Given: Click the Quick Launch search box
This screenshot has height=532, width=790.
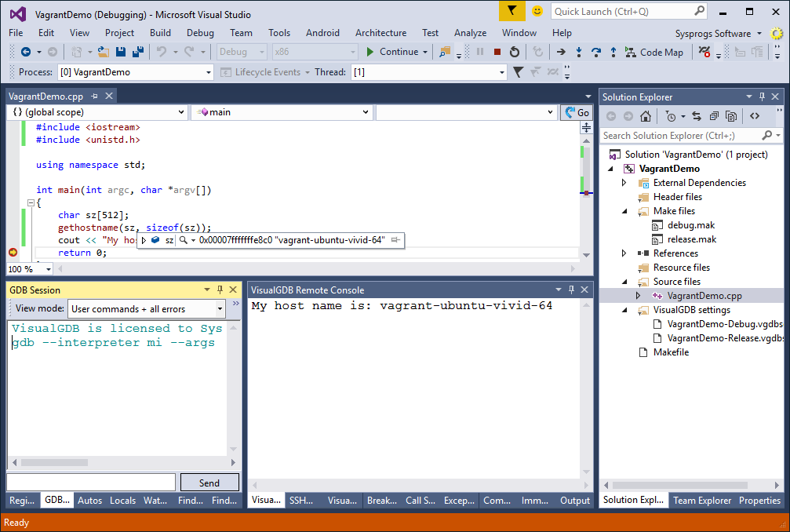Looking at the screenshot, I should pyautogui.click(x=628, y=11).
